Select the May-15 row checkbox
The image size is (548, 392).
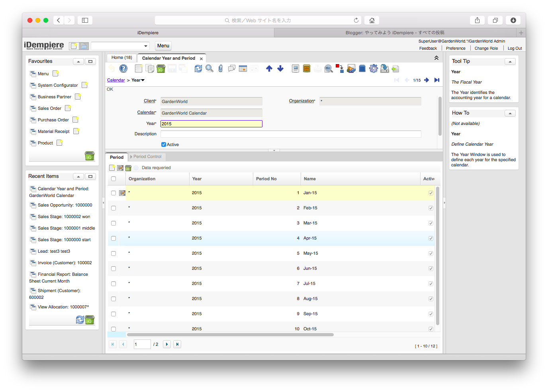[114, 254]
